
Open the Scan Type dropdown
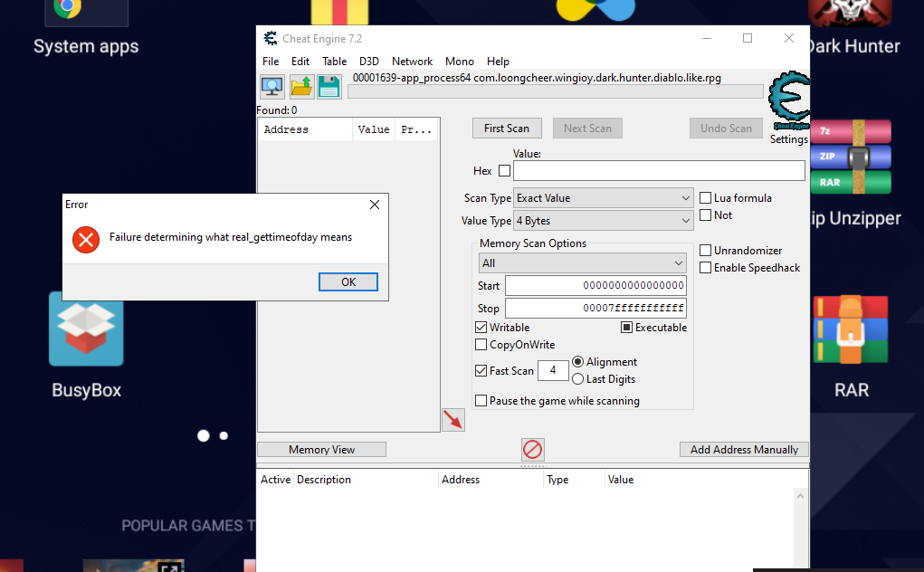click(x=604, y=198)
